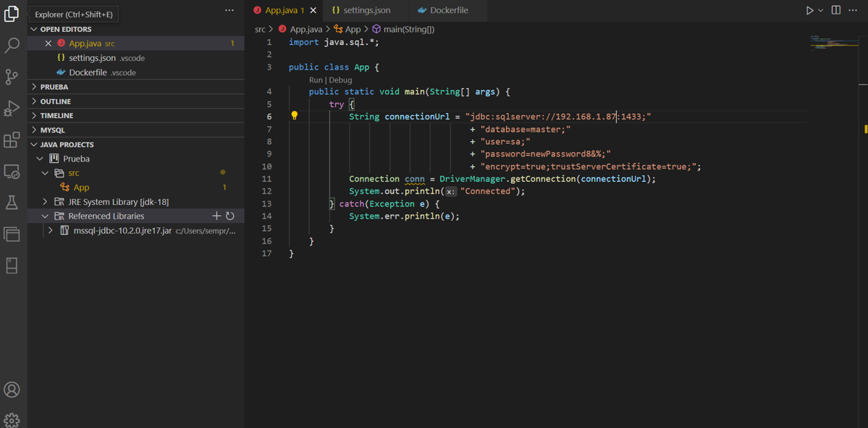Open the Project Manager window-stack icon
868x428 pixels.
click(12, 234)
